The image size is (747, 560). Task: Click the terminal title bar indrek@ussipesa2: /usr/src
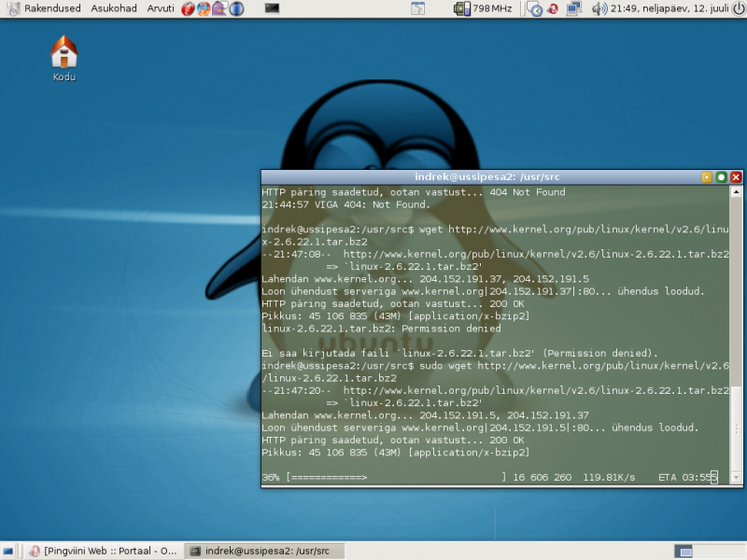tap(486, 177)
